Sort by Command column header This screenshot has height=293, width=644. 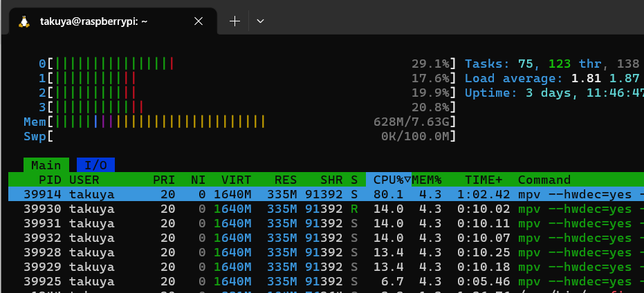click(x=544, y=180)
